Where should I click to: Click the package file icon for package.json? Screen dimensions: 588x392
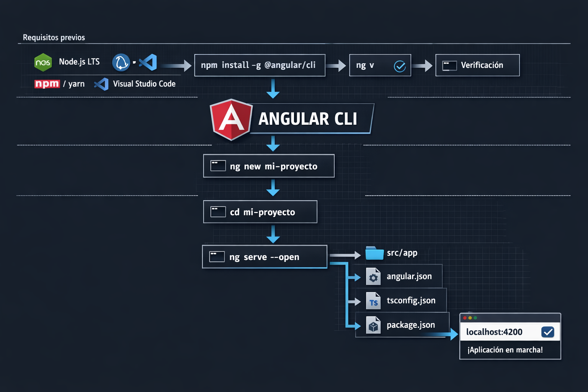373,325
